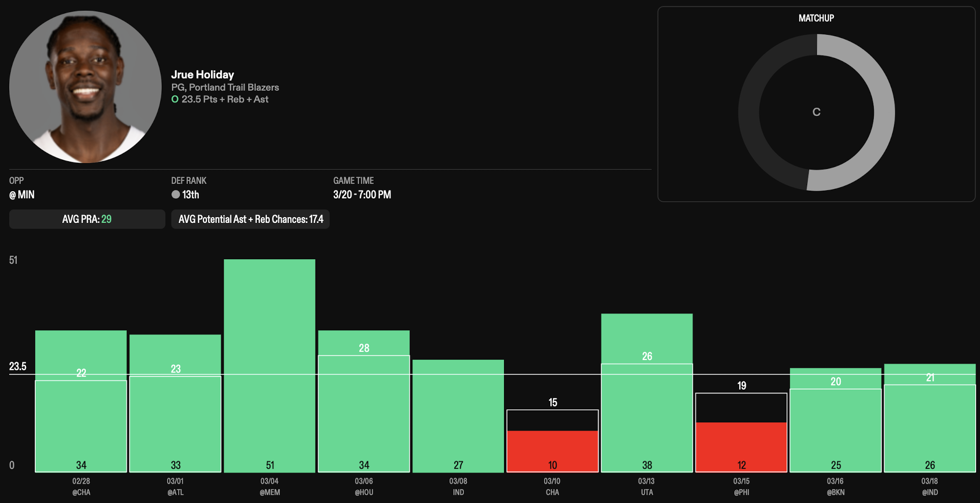Click the Jrue Holiday player headshot
Screen dimensions: 980x503
click(x=85, y=87)
